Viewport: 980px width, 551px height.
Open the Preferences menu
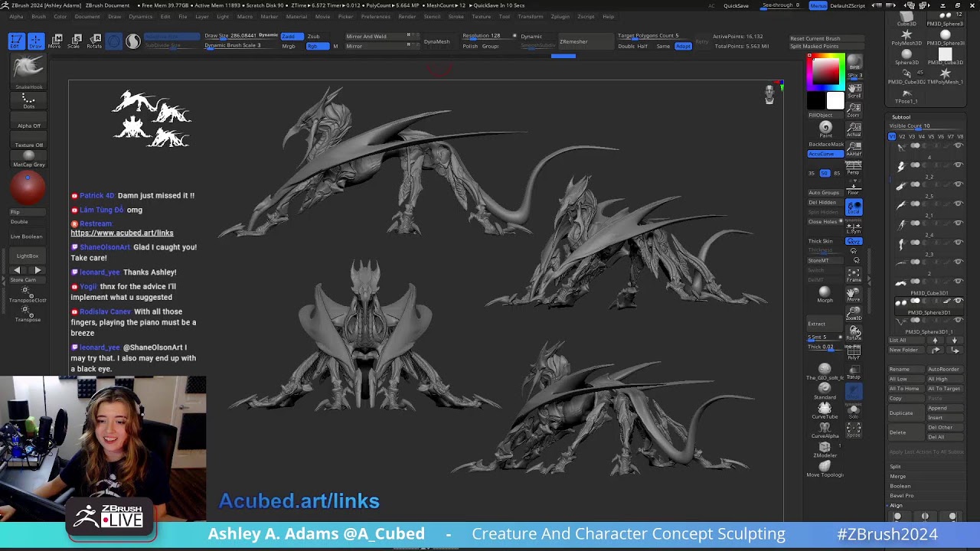coord(375,16)
